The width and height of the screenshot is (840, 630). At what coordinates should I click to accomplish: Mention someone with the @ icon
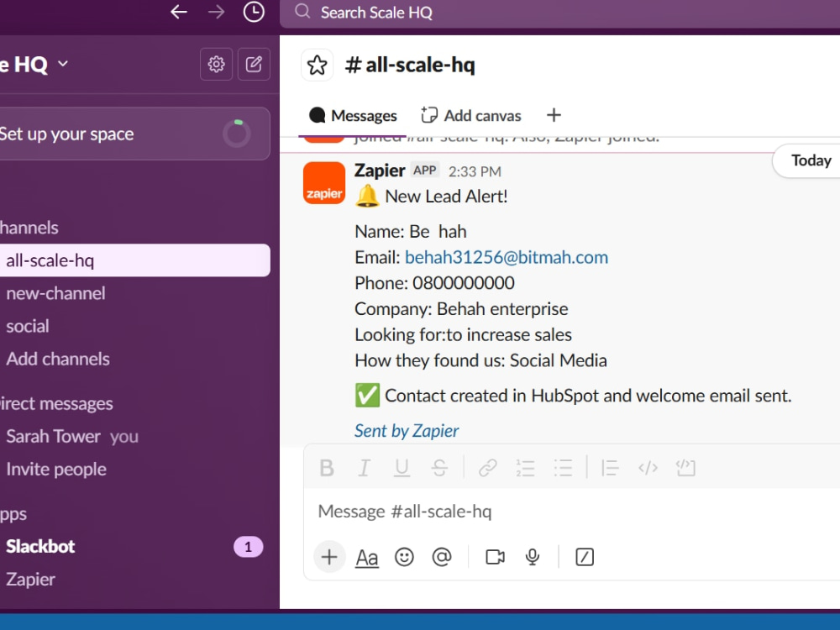(442, 557)
